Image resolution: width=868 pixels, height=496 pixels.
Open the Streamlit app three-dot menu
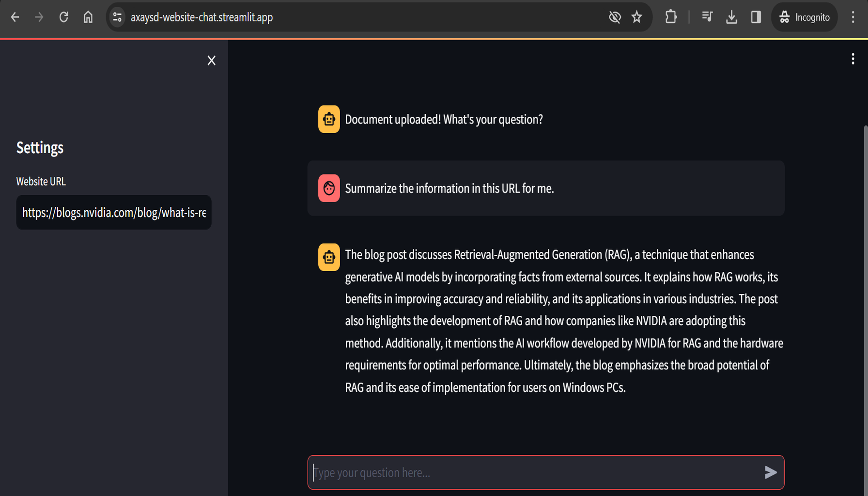(x=852, y=59)
